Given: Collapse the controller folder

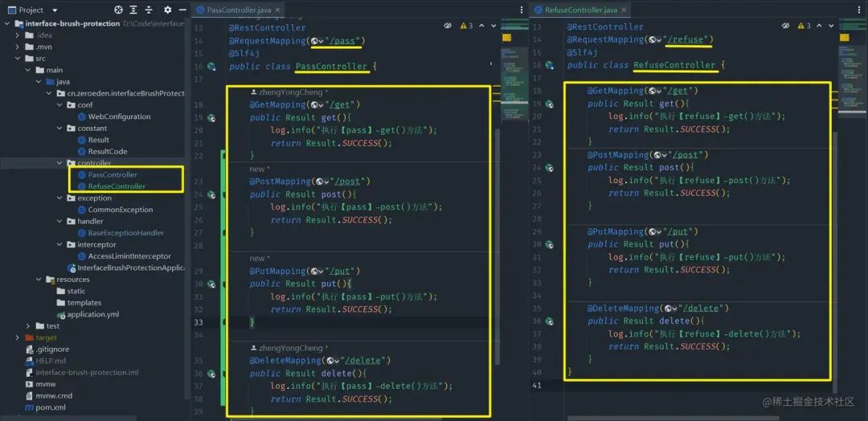Looking at the screenshot, I should click(x=59, y=163).
